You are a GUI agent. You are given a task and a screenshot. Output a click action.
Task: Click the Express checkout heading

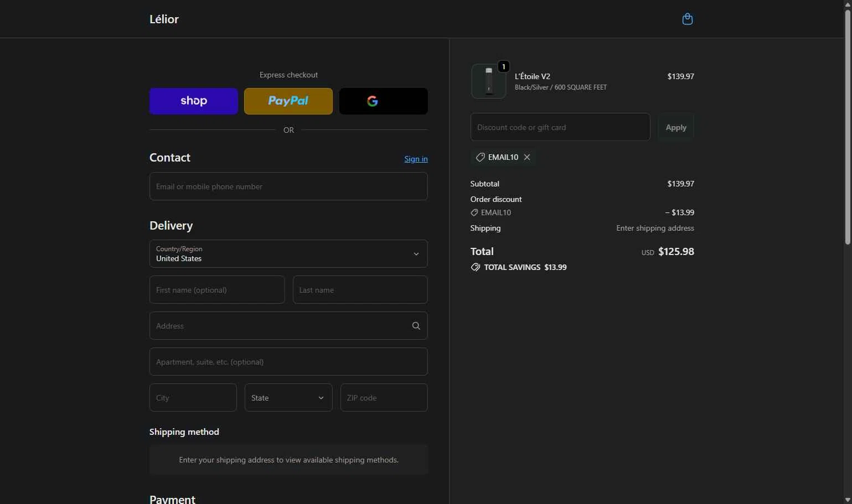(x=288, y=75)
